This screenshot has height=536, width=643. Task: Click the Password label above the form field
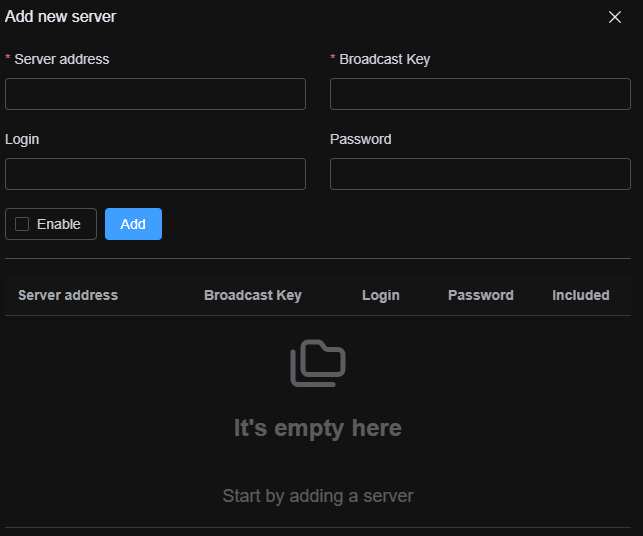[x=361, y=139]
